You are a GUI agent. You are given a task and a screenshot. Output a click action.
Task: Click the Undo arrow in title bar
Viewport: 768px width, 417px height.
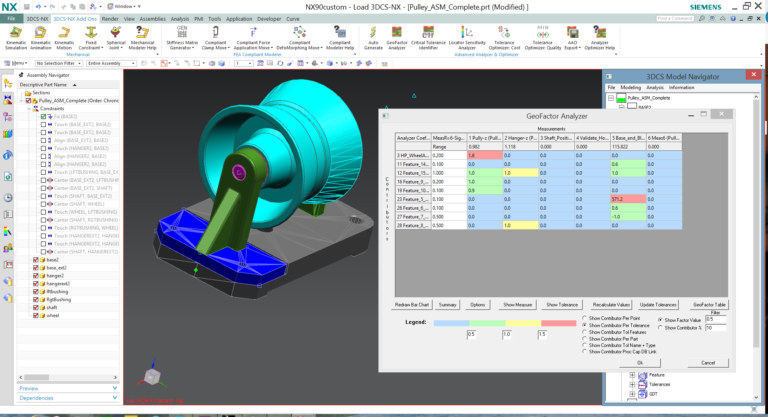click(38, 7)
